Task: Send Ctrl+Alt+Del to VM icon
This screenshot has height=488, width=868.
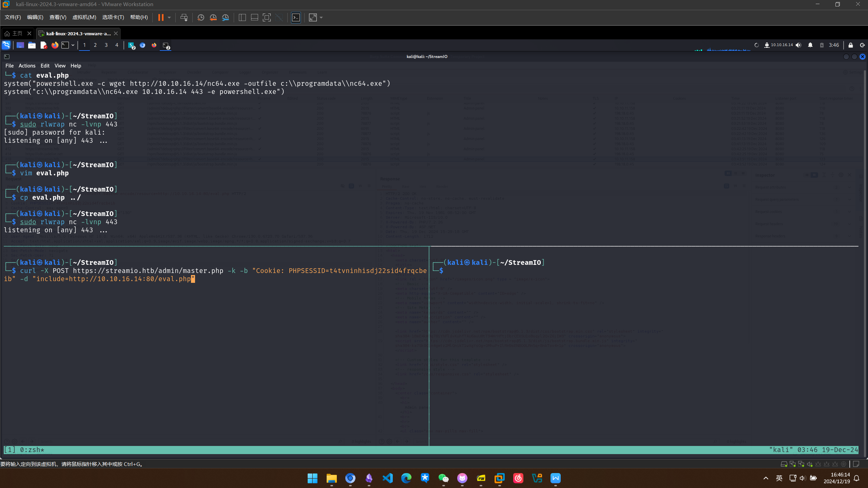Action: [x=184, y=18]
